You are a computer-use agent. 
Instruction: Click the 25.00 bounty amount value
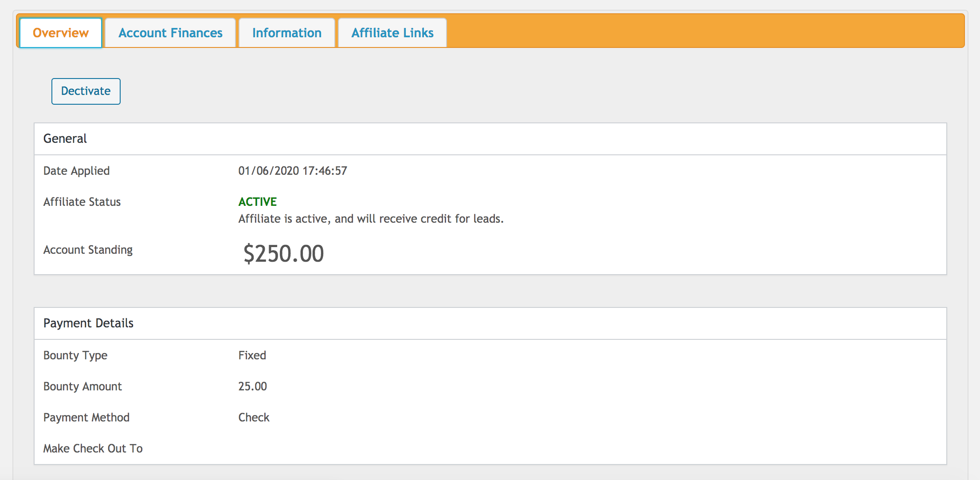[252, 386]
